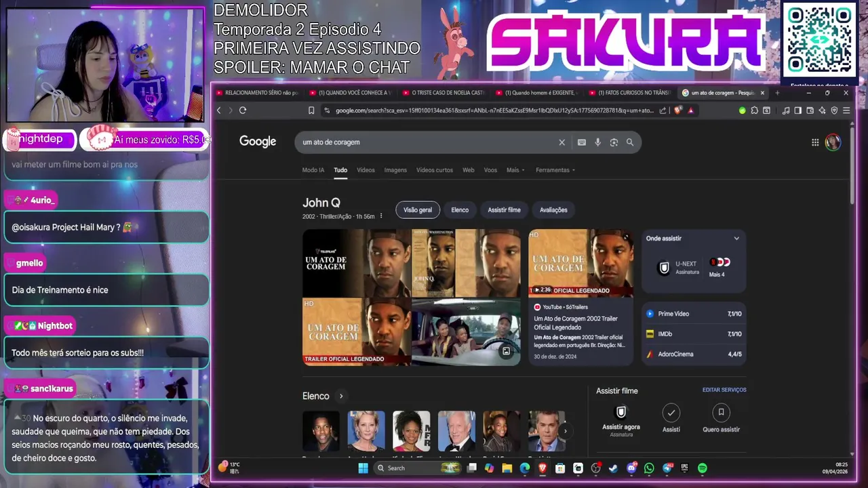Launch Epic Games from the taskbar
Viewport: 868px width, 488px height.
point(684,468)
